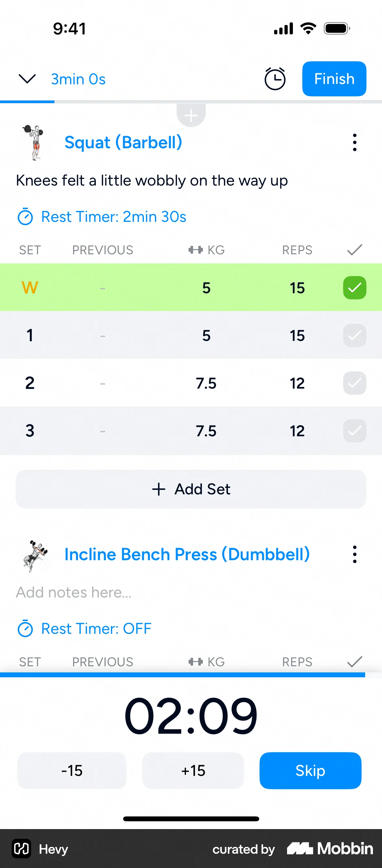The height and width of the screenshot is (868, 382).
Task: Uncheck the completed warm-up set checkbox
Action: point(354,288)
